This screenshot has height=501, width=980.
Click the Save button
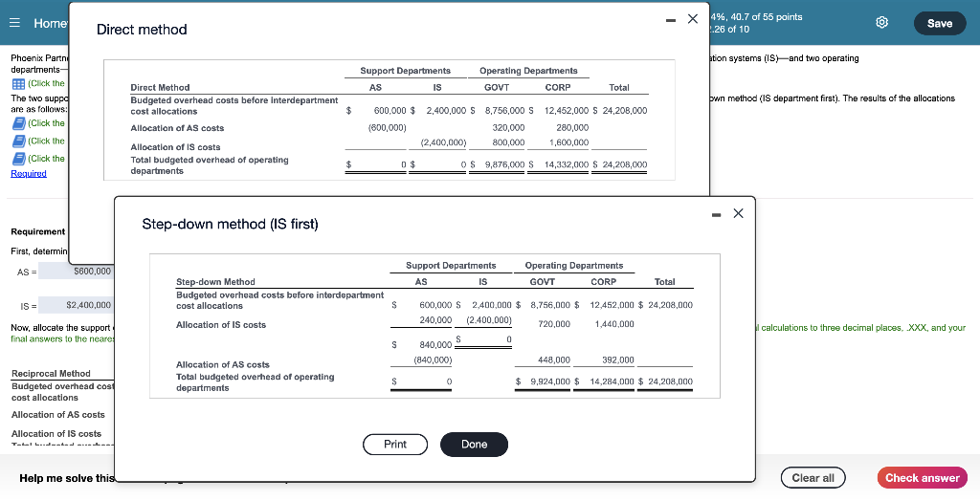pyautogui.click(x=940, y=23)
